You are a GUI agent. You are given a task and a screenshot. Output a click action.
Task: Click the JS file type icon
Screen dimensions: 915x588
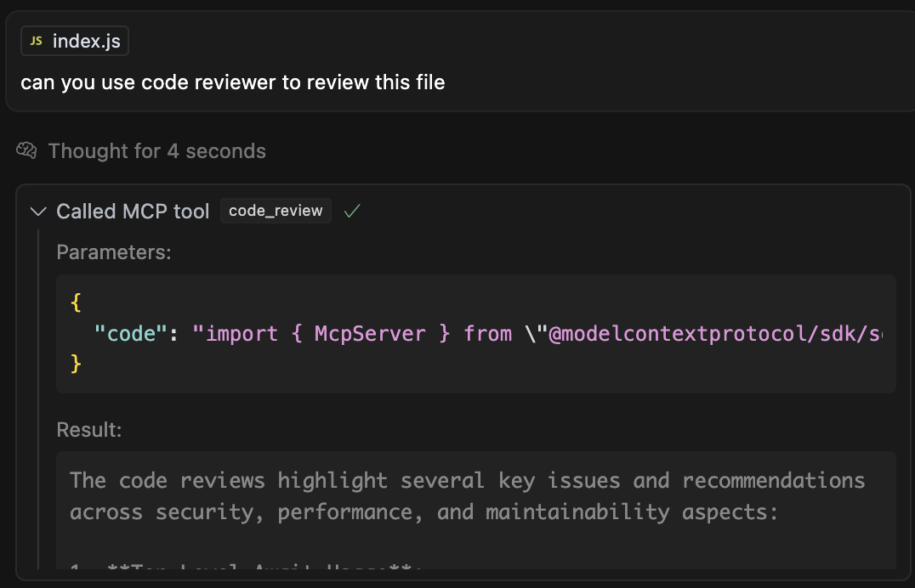click(x=37, y=41)
